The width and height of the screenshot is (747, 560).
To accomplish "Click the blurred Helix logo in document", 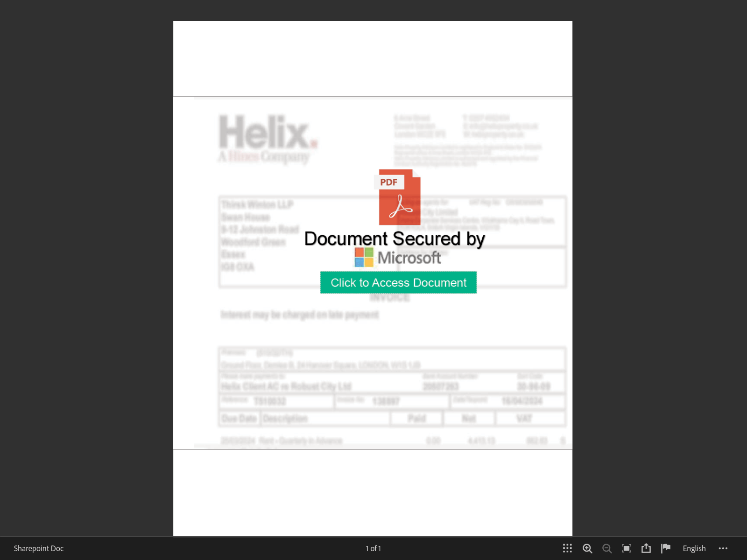I will pos(268,139).
